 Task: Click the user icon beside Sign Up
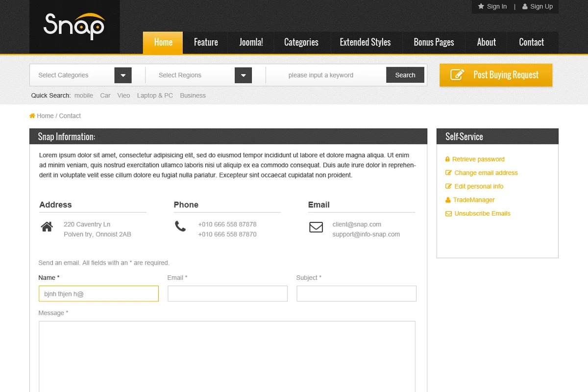525,7
